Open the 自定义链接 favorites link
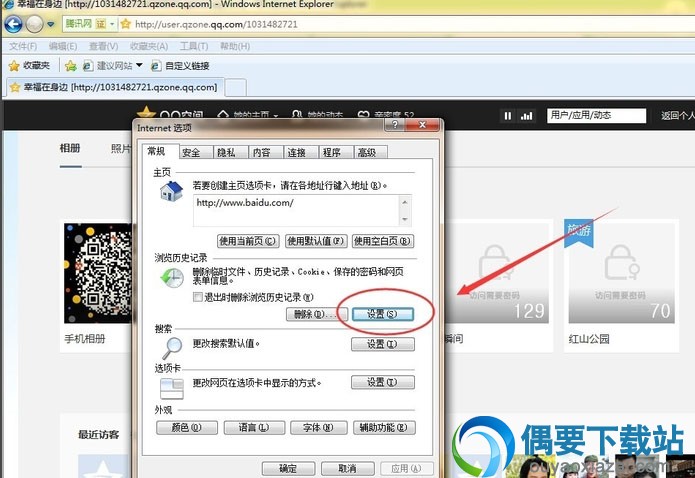Image resolution: width=695 pixels, height=478 pixels. (x=180, y=66)
